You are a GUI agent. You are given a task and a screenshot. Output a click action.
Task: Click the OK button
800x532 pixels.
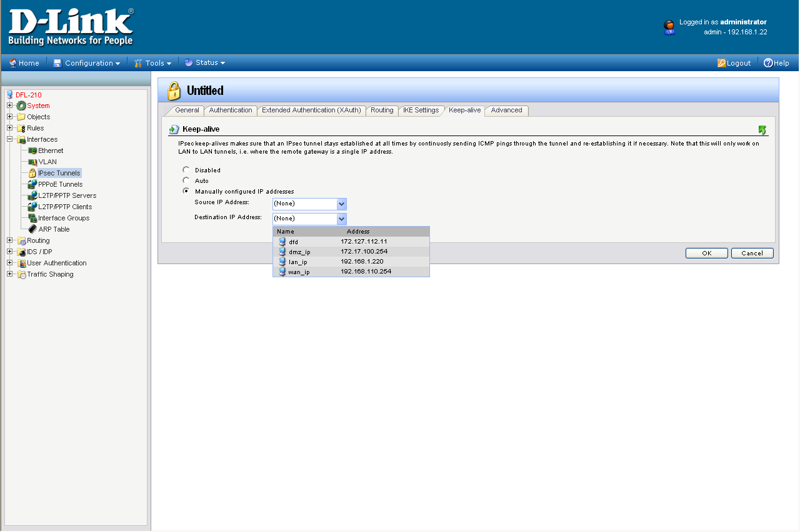click(x=706, y=254)
